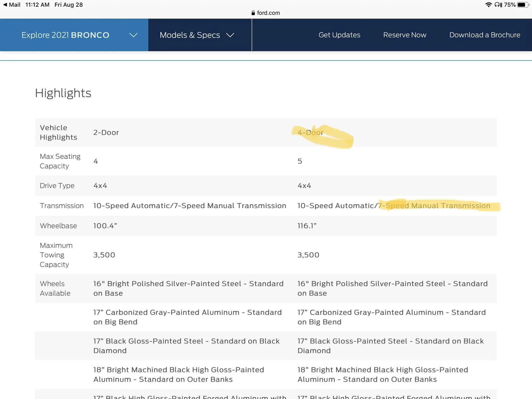Viewport: 532px width, 399px height.
Task: Tap the lock icon beside ford.com
Action: click(253, 13)
